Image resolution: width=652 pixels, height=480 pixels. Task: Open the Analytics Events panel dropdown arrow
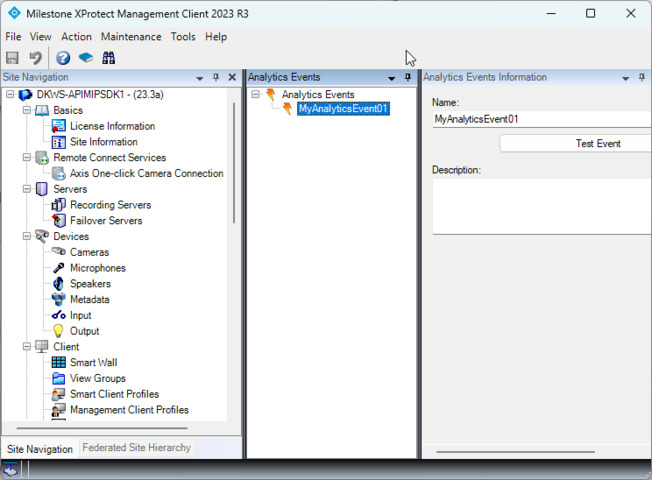pyautogui.click(x=391, y=77)
